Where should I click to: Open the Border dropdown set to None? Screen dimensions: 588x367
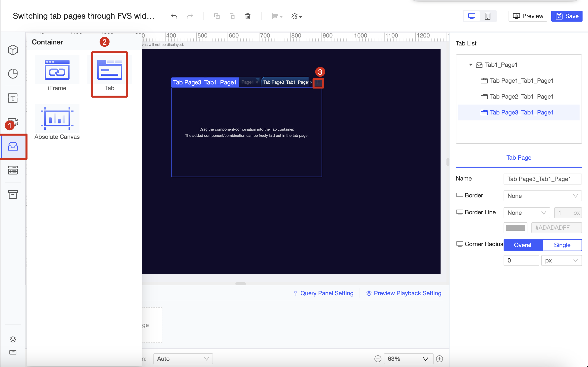click(x=542, y=196)
